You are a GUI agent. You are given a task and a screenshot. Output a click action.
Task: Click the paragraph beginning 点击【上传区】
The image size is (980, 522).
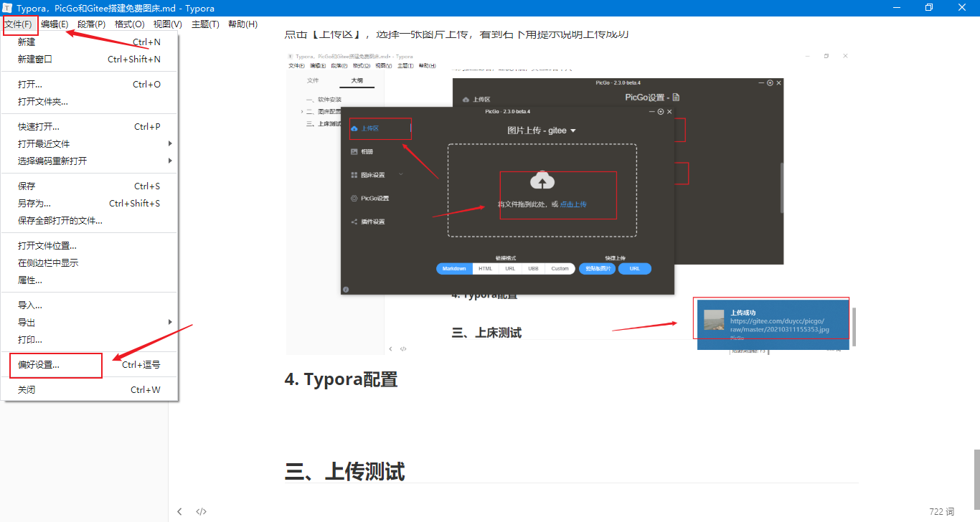pos(456,35)
